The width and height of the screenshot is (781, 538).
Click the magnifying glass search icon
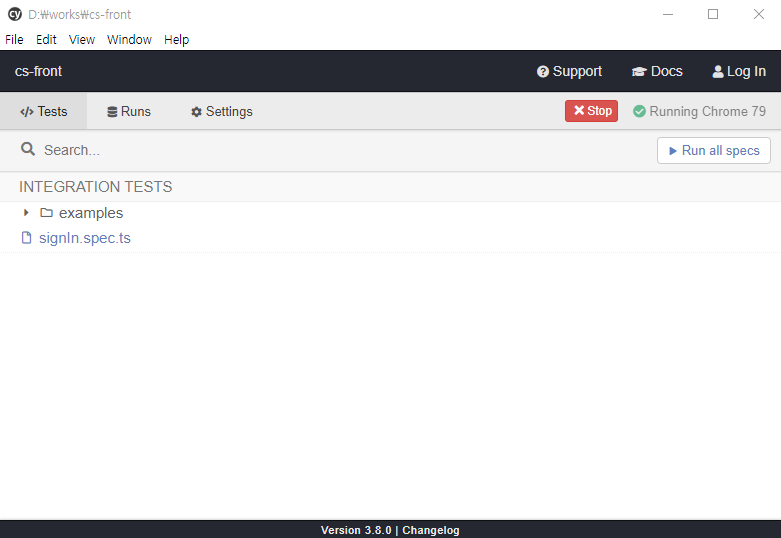click(x=28, y=149)
